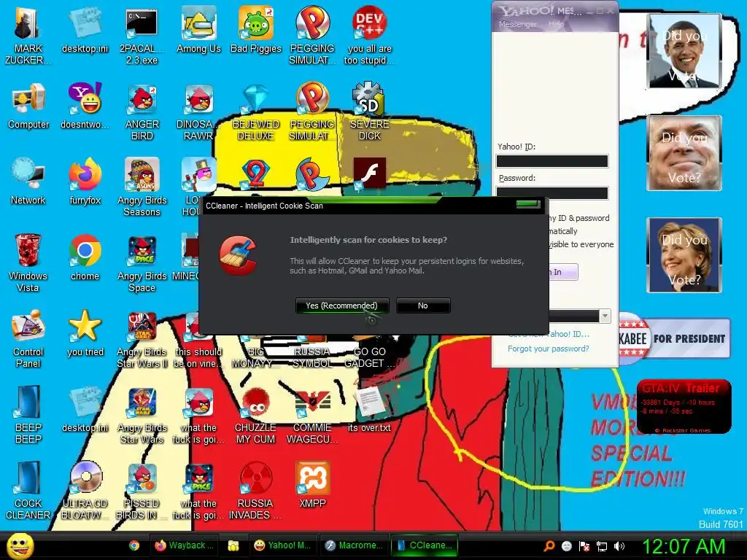Viewport: 747px width, 560px height.
Task: Select the XMPP desktop icon
Action: [x=312, y=485]
